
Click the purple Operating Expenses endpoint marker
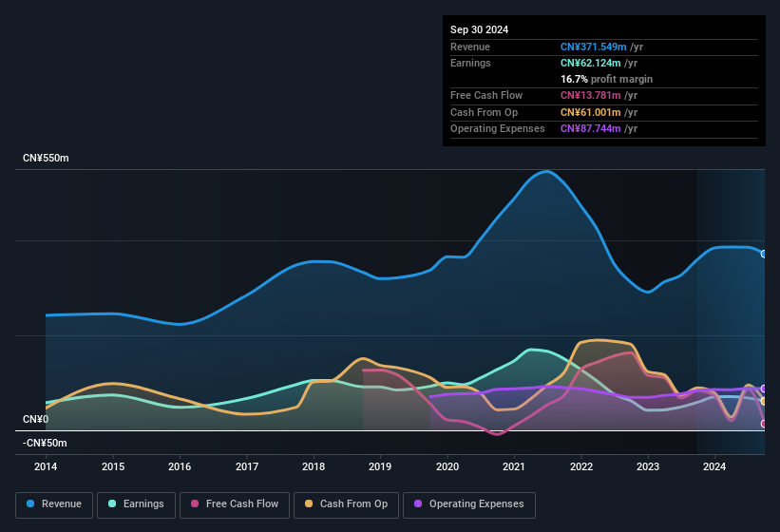[x=763, y=389]
